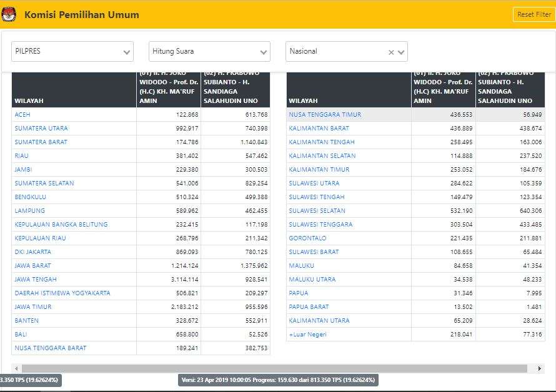Screen dimensions: 556x392
Task: Open NUSA TENGGARA TIMUR results
Action: tap(325, 115)
